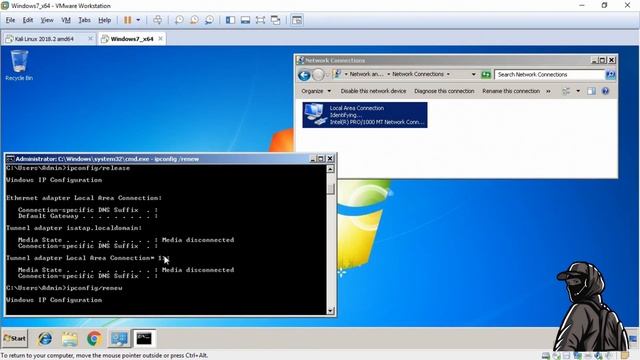Image resolution: width=640 pixels, height=360 pixels.
Task: Switch to Network Connections taskbar button
Action: click(119, 339)
